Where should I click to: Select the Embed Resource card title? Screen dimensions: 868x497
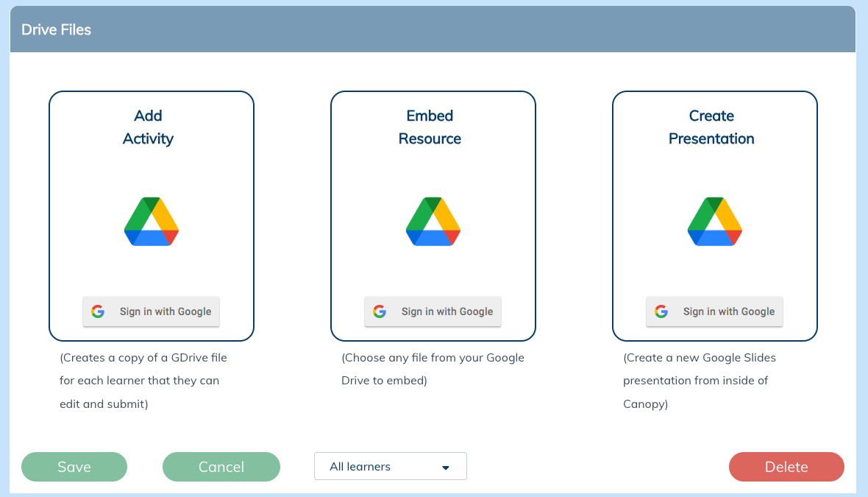point(430,127)
